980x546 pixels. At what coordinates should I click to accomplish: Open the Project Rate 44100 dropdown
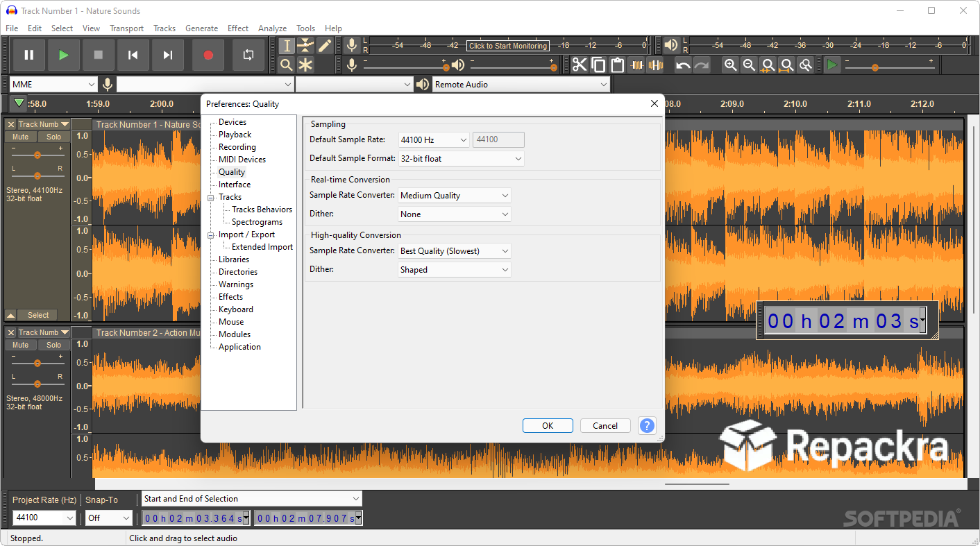coord(44,518)
